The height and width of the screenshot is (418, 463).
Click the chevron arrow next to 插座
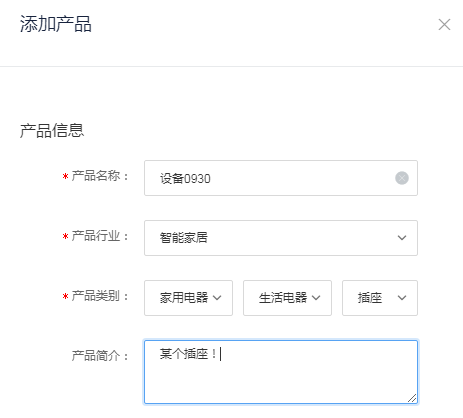pos(402,298)
